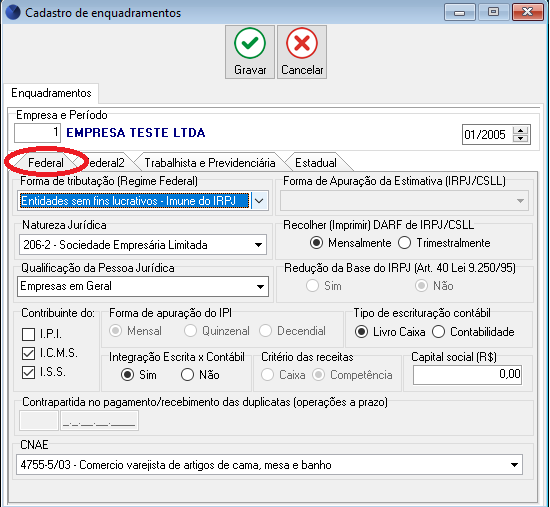Viewport: 550px width, 507px height.
Task: Select Trimestralmente for DARF collection
Action: point(404,243)
